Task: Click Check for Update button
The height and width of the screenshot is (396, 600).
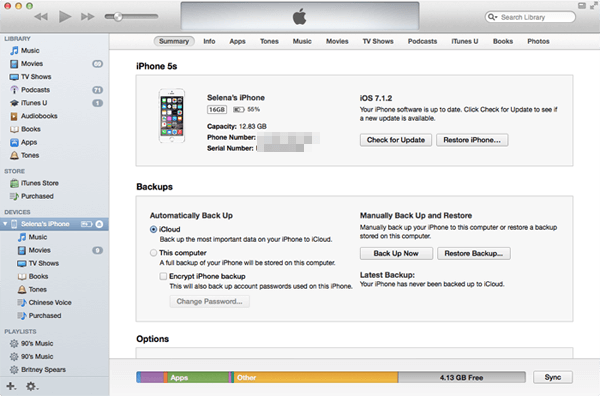Action: coord(396,140)
